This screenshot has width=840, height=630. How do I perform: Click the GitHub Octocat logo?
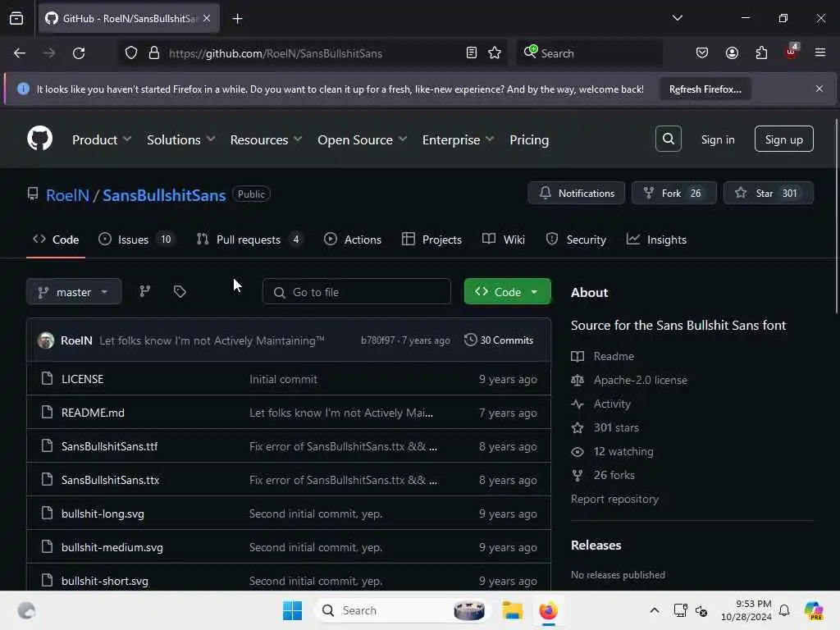point(39,139)
